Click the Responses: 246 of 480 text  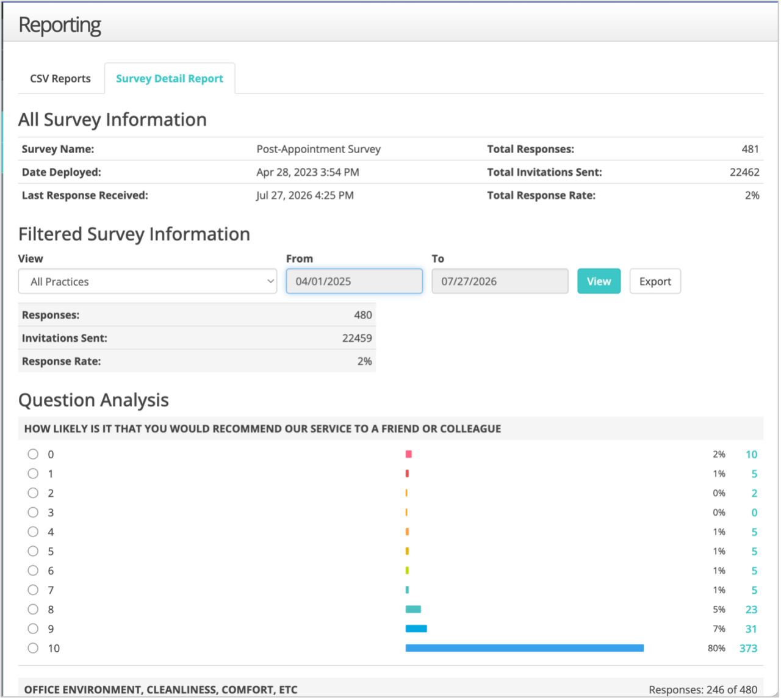[x=703, y=690]
